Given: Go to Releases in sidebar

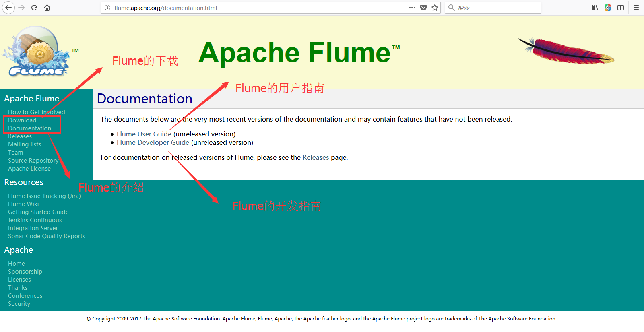Looking at the screenshot, I should click(x=20, y=136).
